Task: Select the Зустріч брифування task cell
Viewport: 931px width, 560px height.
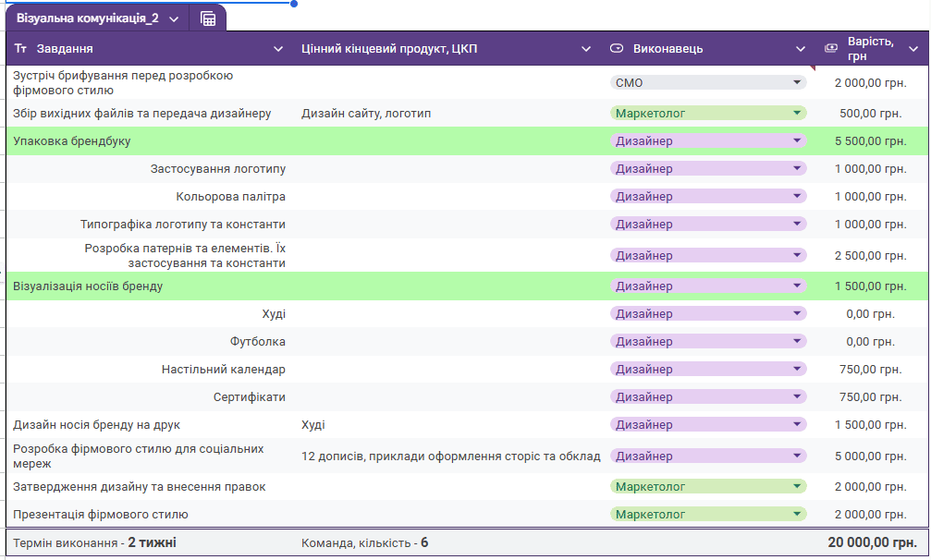Action: coord(151,82)
